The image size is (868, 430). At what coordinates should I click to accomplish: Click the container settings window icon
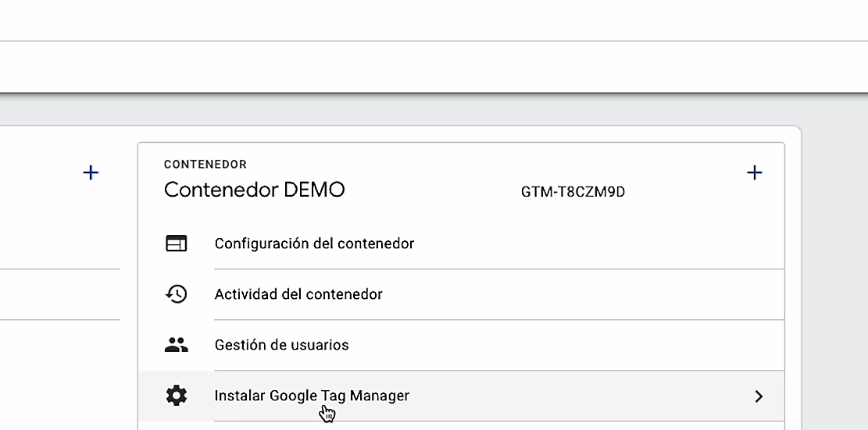coord(177,243)
